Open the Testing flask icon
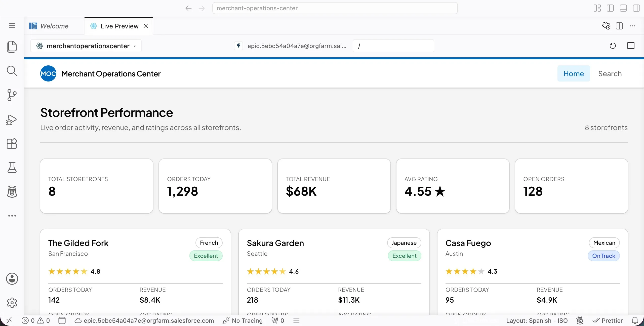 pyautogui.click(x=12, y=168)
